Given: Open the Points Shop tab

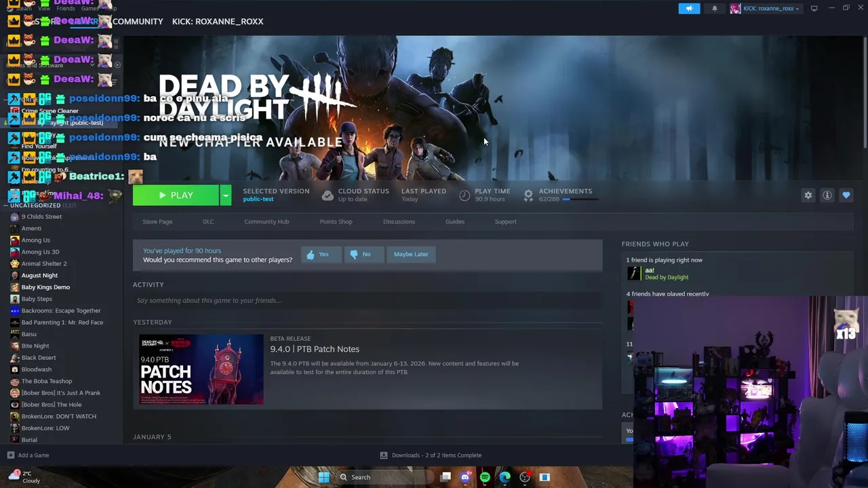Looking at the screenshot, I should tap(336, 222).
